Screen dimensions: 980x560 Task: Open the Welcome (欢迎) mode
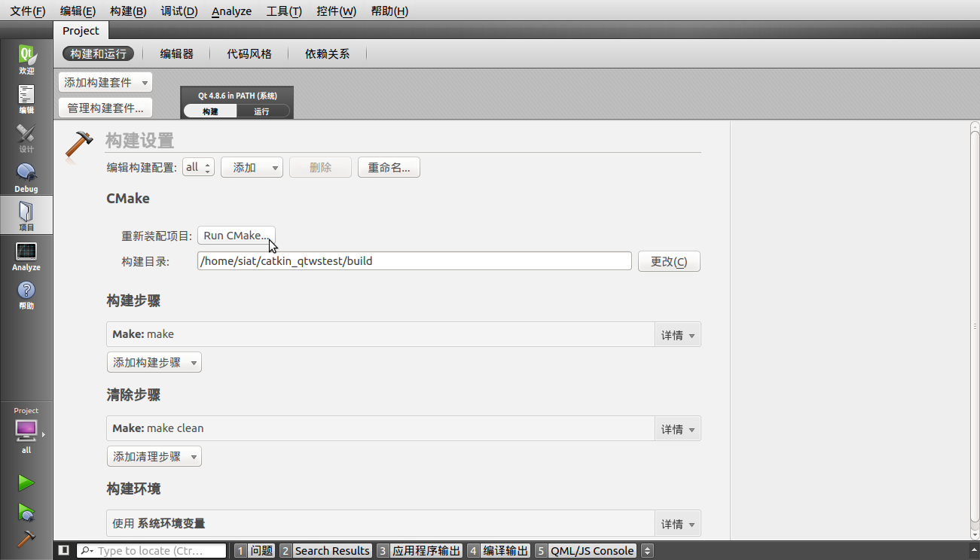tap(26, 59)
